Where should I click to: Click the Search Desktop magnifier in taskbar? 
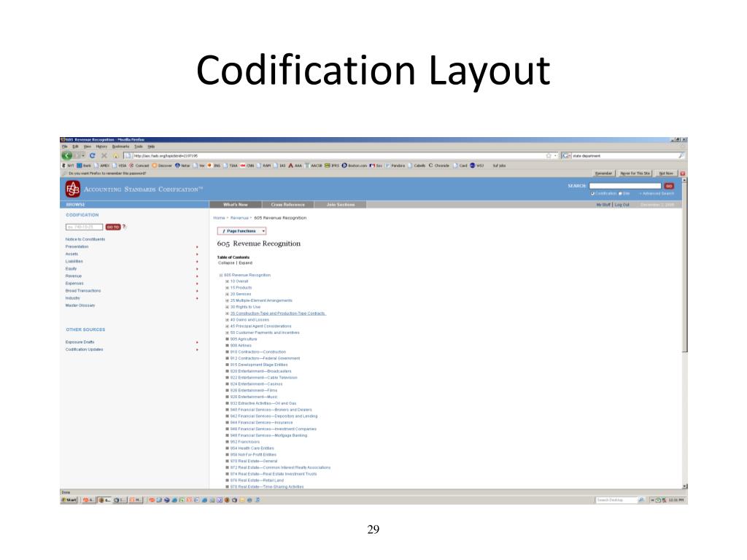click(641, 500)
